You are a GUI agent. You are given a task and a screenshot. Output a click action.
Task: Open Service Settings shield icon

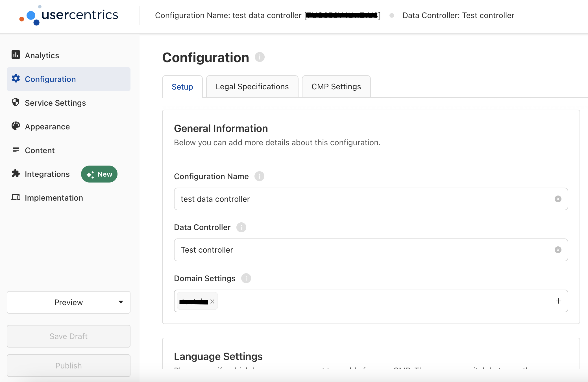(x=16, y=103)
